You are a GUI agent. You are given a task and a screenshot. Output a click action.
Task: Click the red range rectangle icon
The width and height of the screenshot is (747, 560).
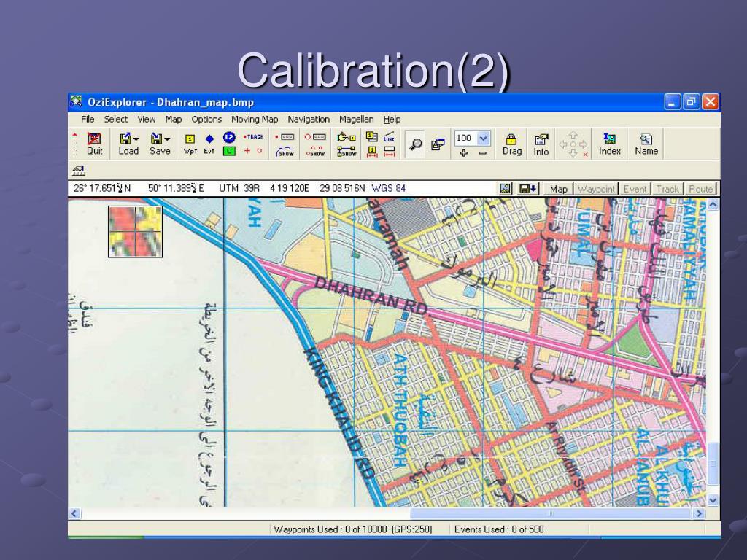(390, 152)
